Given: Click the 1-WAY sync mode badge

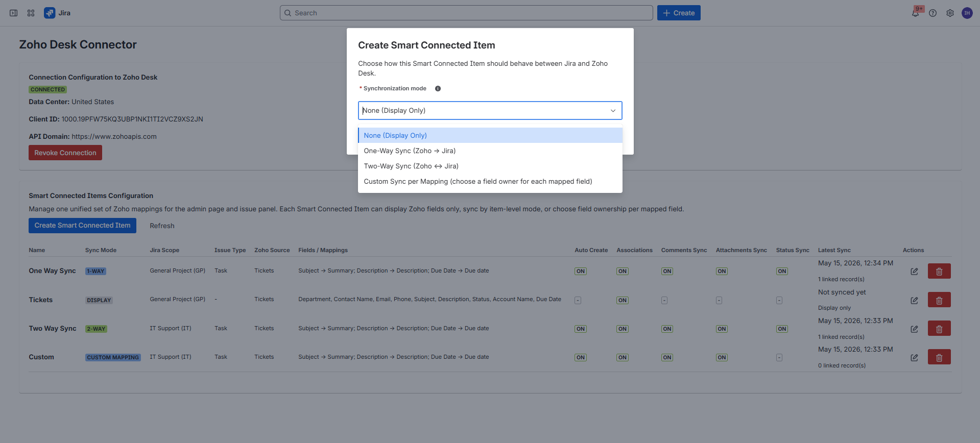Looking at the screenshot, I should point(95,271).
